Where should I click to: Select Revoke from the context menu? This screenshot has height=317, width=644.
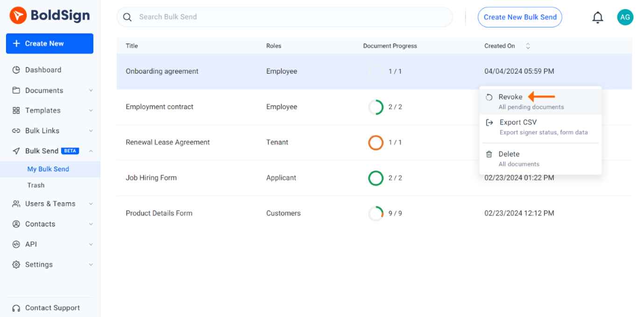click(510, 97)
